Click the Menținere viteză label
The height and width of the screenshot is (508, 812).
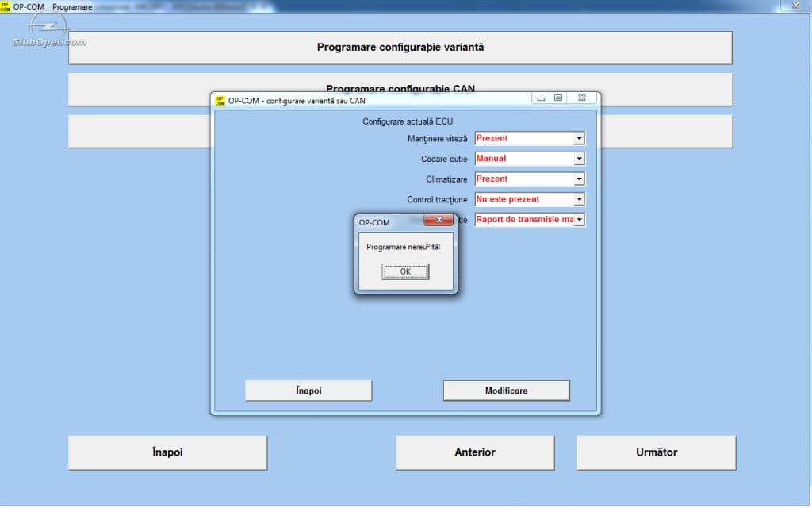(x=438, y=139)
